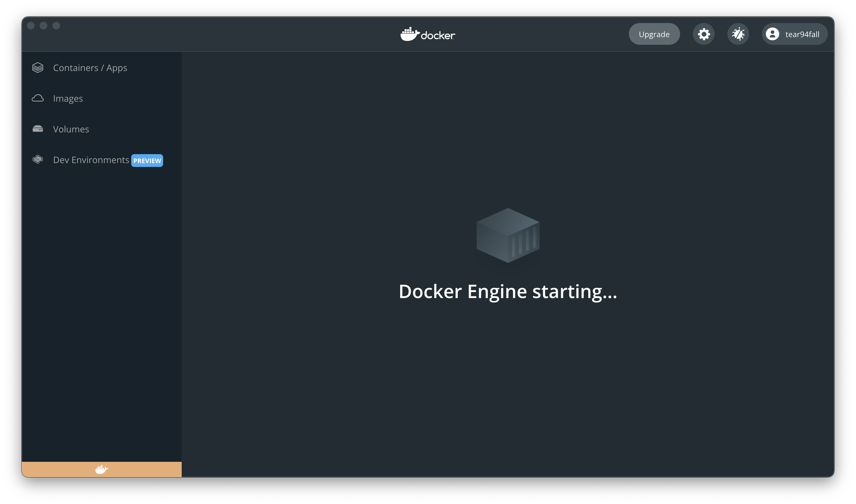The height and width of the screenshot is (504, 856).
Task: Switch to the Volumes section
Action: coord(71,130)
